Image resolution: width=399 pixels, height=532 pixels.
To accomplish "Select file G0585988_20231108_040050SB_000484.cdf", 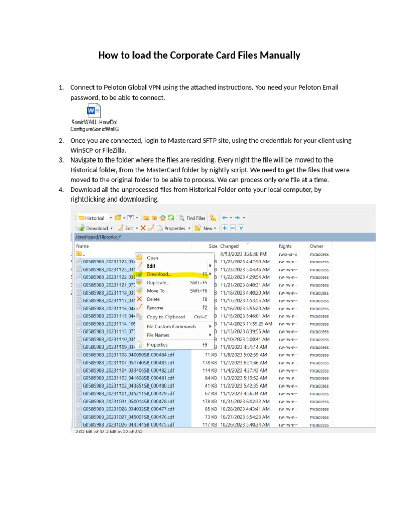I will click(128, 355).
